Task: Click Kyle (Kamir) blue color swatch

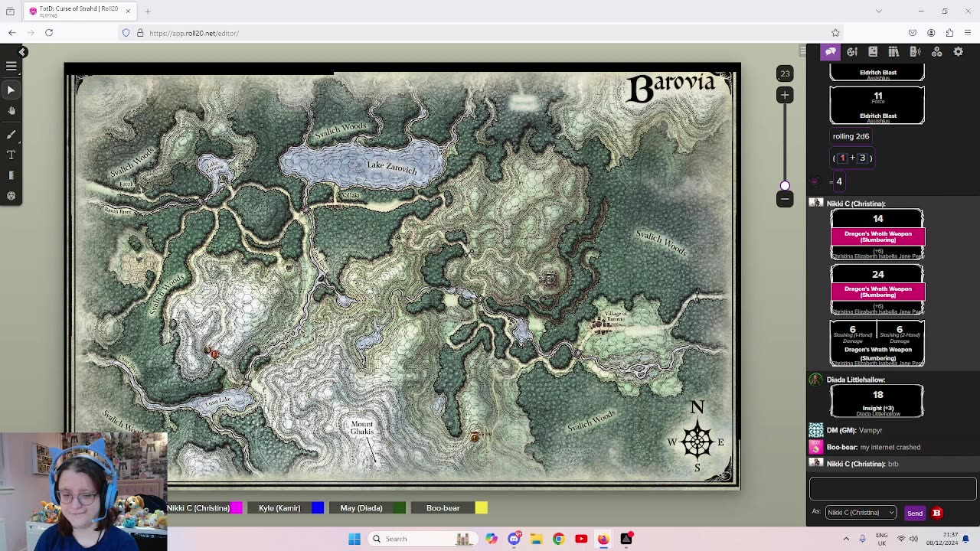Action: tap(318, 508)
